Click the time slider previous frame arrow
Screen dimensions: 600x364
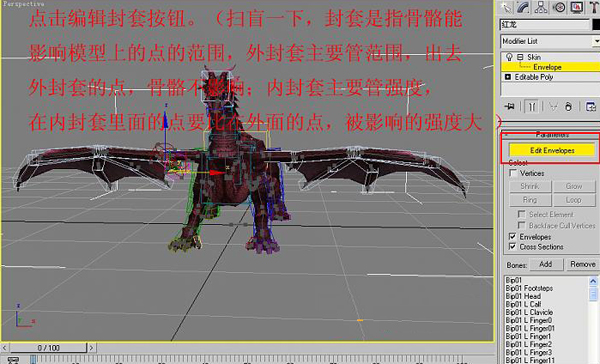4,348
